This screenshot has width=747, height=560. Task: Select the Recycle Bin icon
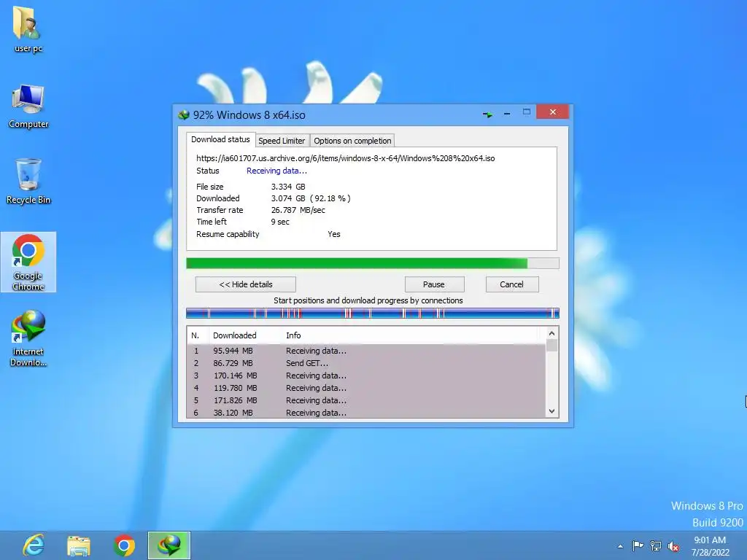pyautogui.click(x=28, y=182)
